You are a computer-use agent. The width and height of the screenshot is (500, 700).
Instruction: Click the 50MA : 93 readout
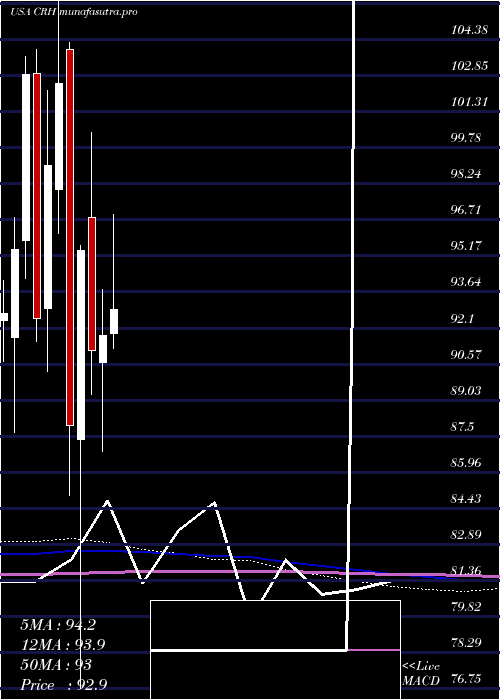point(56,664)
